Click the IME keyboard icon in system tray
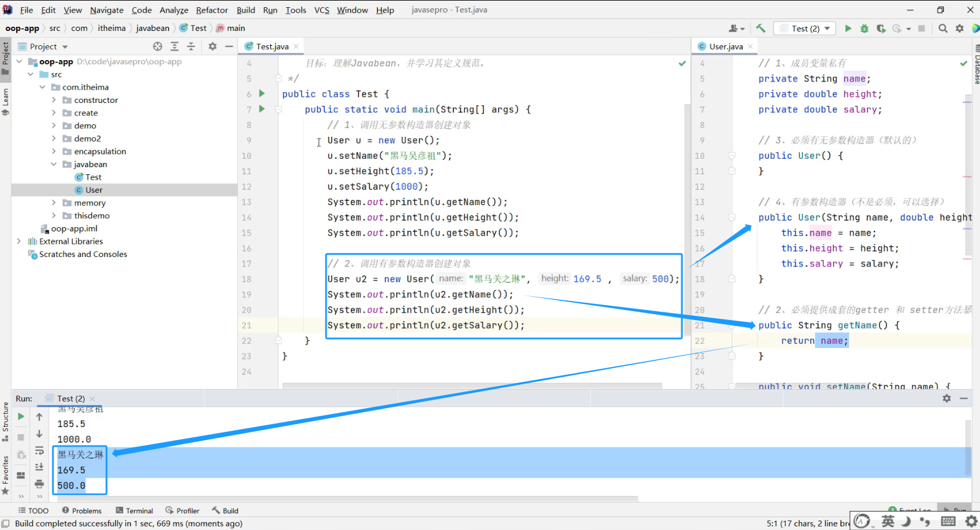 [x=948, y=521]
